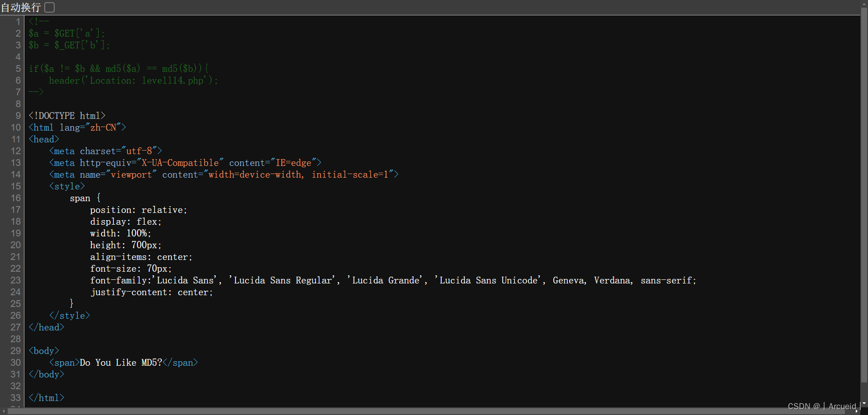Click the text '$a = $GET['a'];'
The height and width of the screenshot is (415, 868).
coord(66,33)
